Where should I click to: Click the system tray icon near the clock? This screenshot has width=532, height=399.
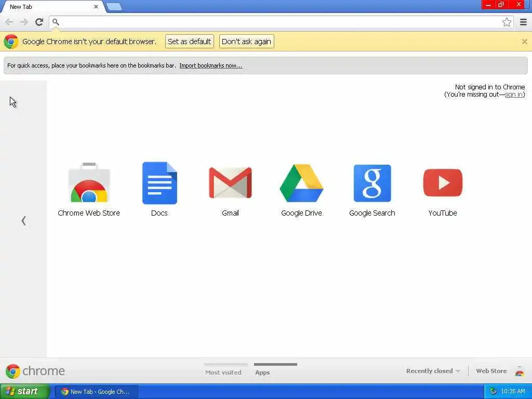(494, 391)
